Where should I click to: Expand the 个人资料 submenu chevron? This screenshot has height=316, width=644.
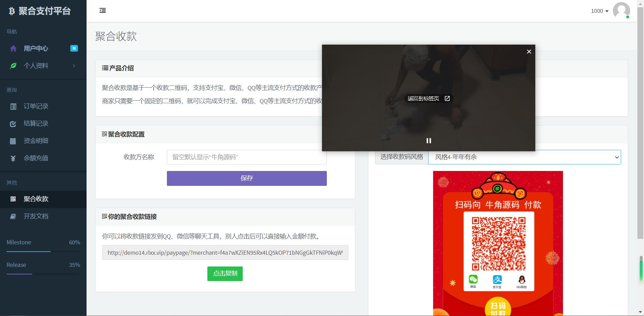[74, 66]
